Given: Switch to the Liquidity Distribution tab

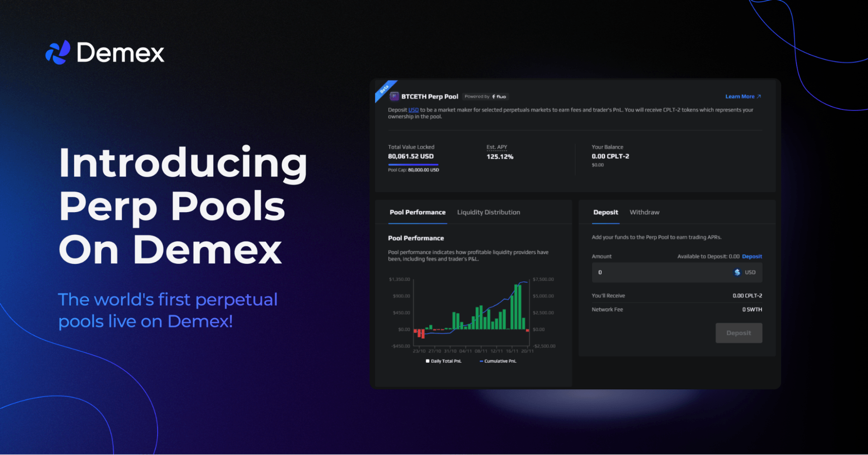Looking at the screenshot, I should pyautogui.click(x=489, y=212).
